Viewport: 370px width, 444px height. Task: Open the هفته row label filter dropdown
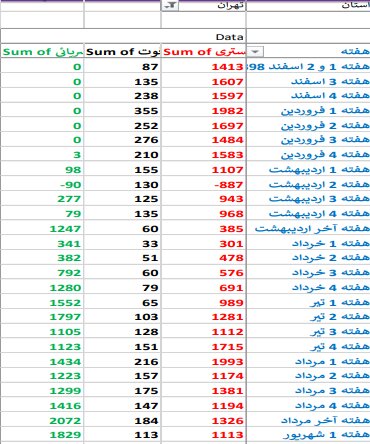[x=255, y=52]
